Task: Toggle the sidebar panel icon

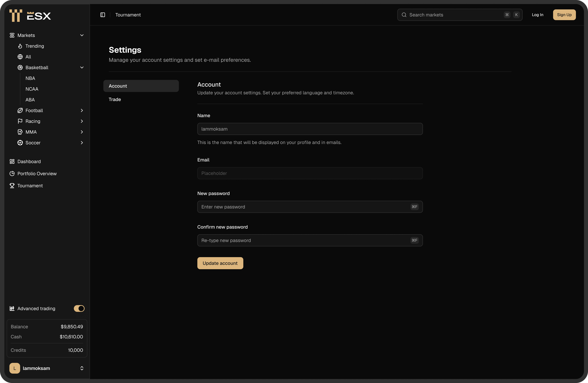Action: [x=103, y=15]
